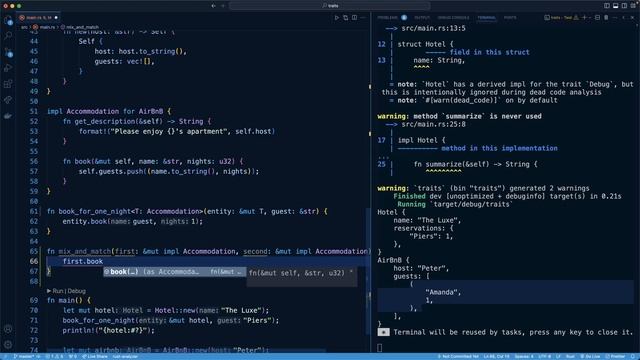Viewport: 640px width, 360px height.
Task: Open Customize Layout icon
Action: 633,6
